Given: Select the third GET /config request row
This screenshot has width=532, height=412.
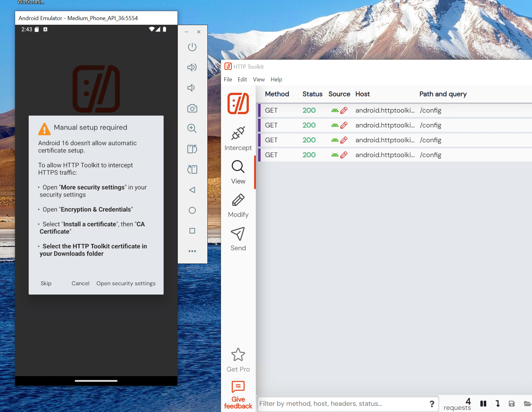Looking at the screenshot, I should 395,140.
